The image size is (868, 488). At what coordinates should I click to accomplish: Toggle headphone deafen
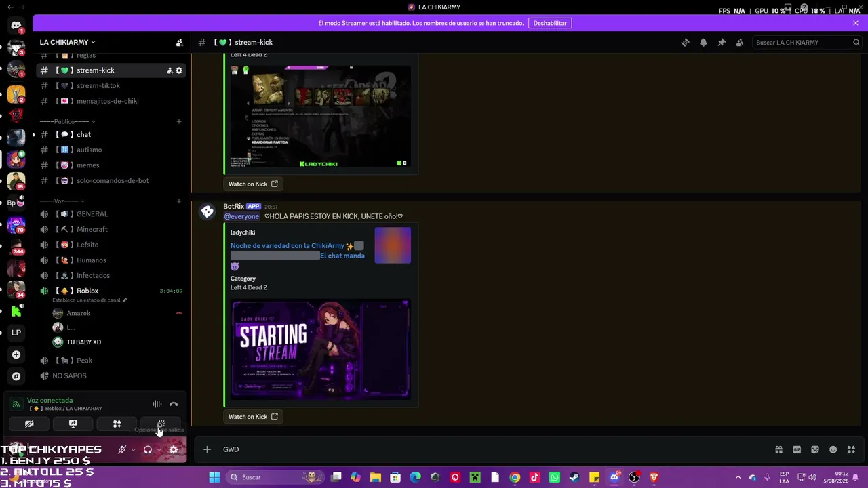click(x=148, y=449)
